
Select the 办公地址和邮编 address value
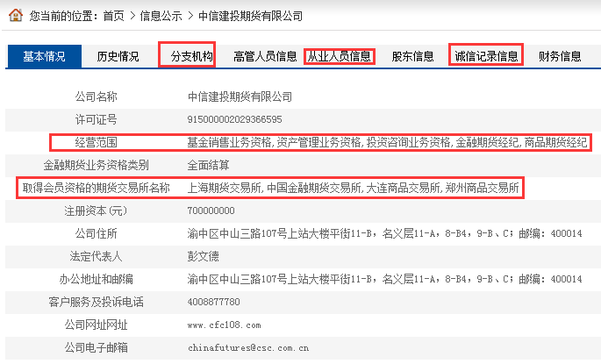pos(384,279)
